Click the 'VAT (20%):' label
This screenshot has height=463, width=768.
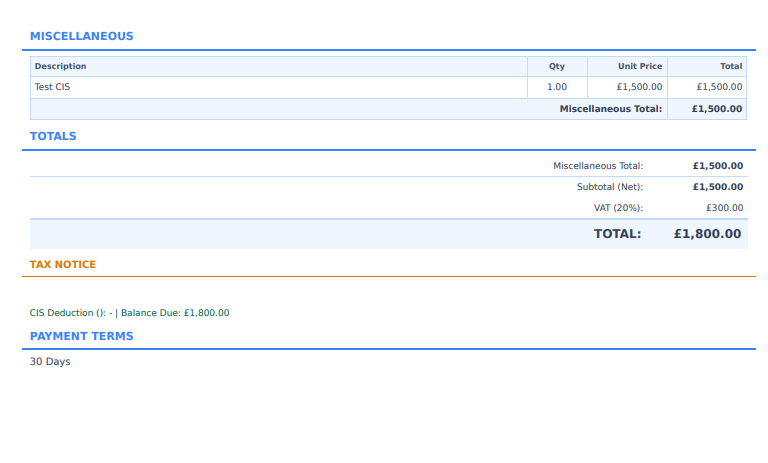click(x=618, y=208)
